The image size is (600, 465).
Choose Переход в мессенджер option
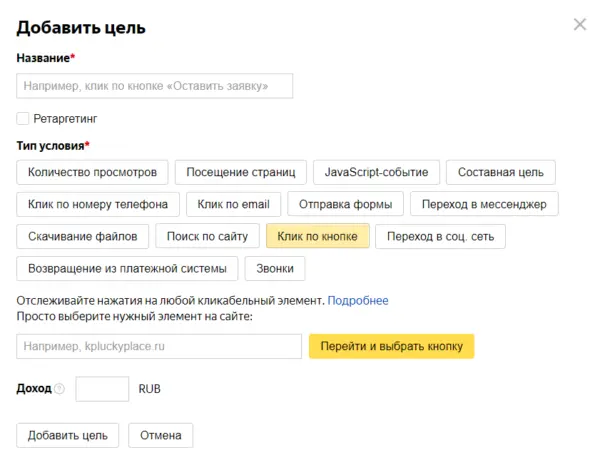coord(484,204)
